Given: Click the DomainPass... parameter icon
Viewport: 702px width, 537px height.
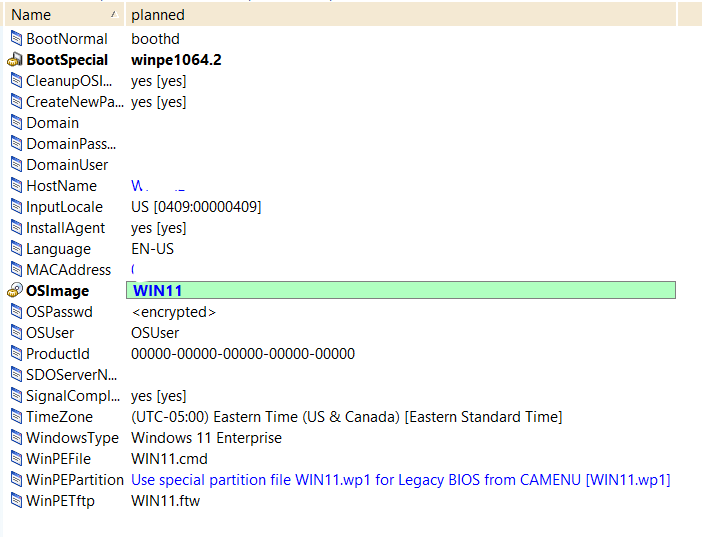Looking at the screenshot, I should coord(16,144).
